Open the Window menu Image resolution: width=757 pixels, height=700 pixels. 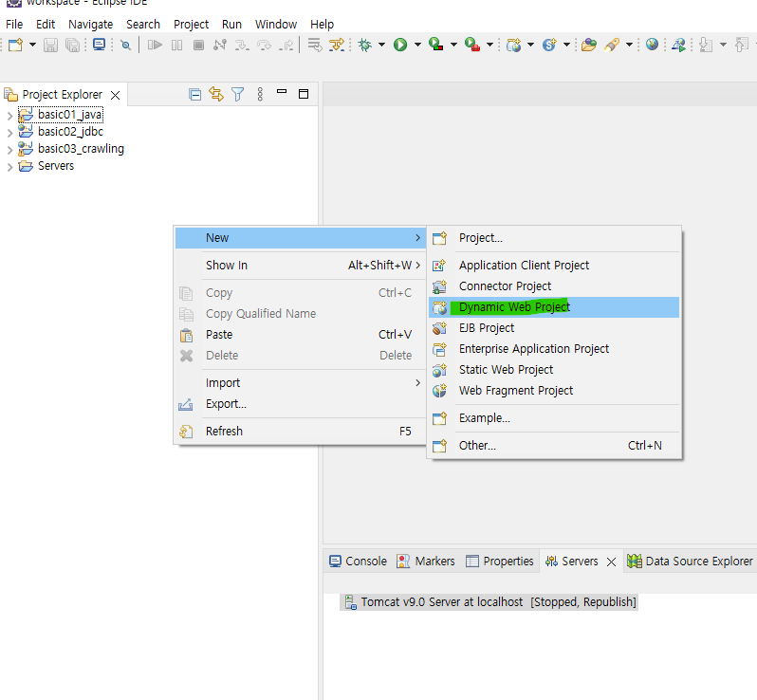coord(276,24)
